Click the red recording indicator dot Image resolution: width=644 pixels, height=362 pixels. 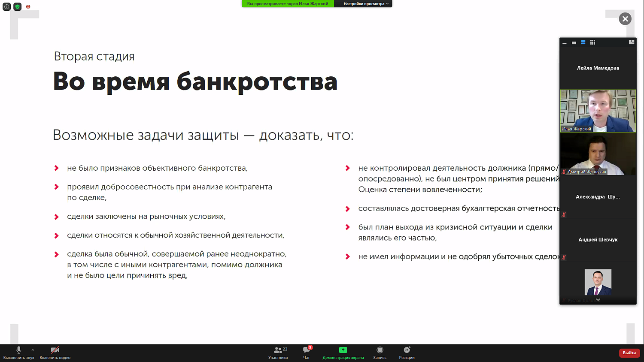pyautogui.click(x=28, y=7)
